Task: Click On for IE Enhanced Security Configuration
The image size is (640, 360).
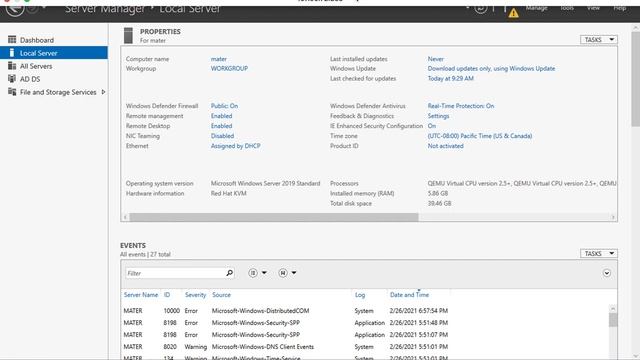Action: 432,126
